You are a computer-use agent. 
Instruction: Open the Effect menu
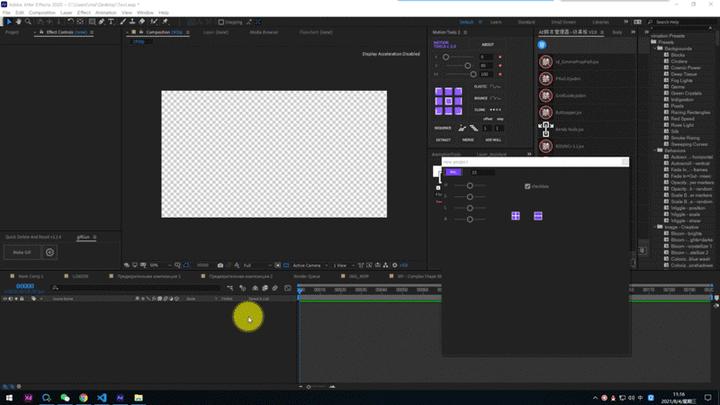tap(84, 12)
